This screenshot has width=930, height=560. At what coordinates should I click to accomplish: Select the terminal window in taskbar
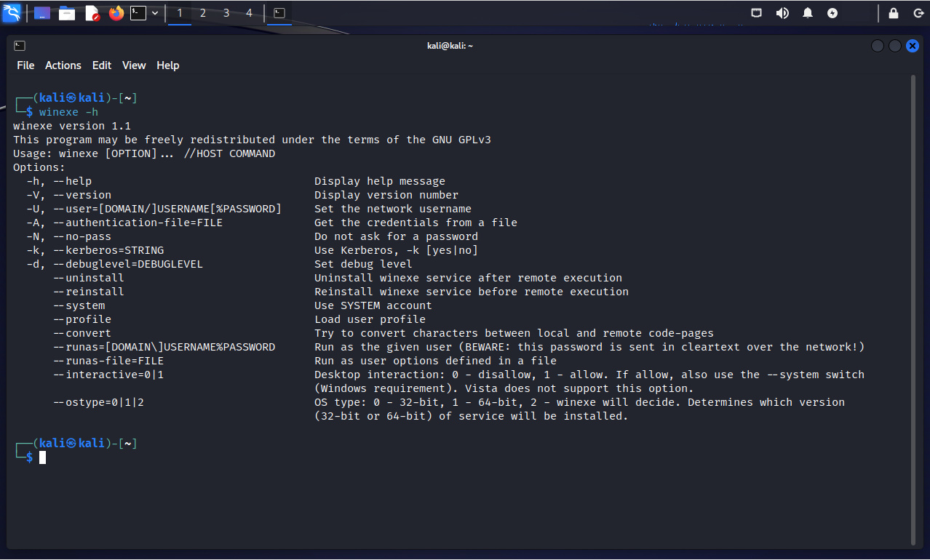[x=279, y=13]
